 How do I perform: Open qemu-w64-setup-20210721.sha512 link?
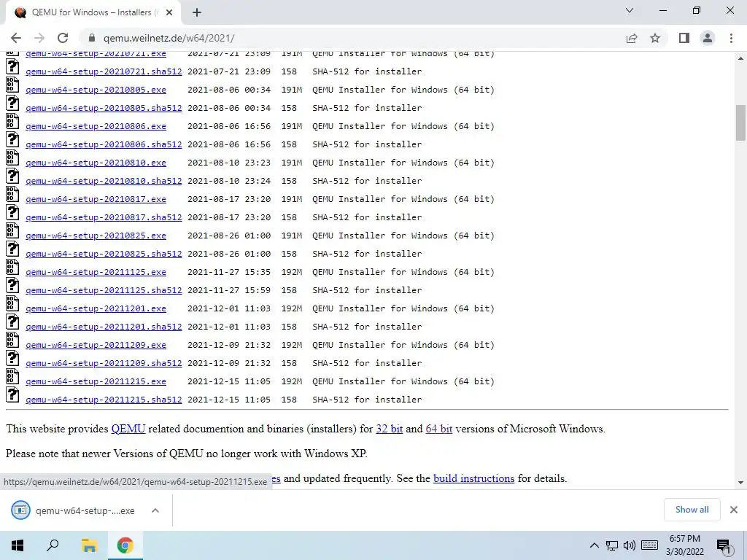104,71
